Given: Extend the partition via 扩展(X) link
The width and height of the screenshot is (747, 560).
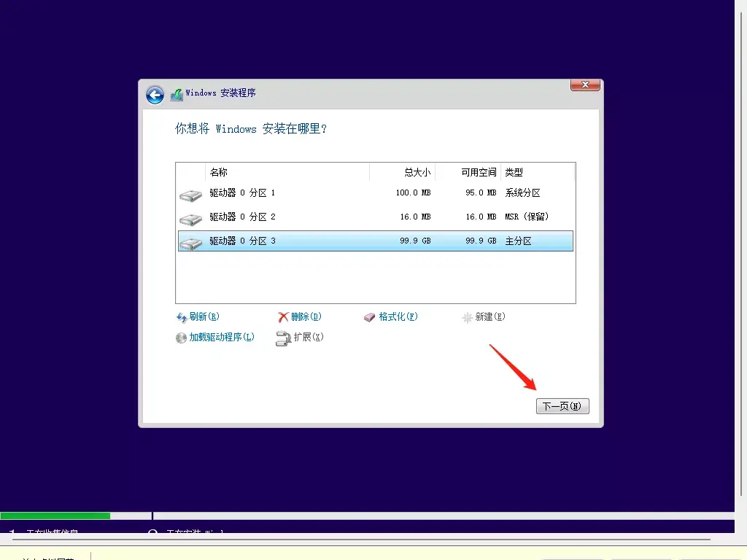Looking at the screenshot, I should 309,337.
